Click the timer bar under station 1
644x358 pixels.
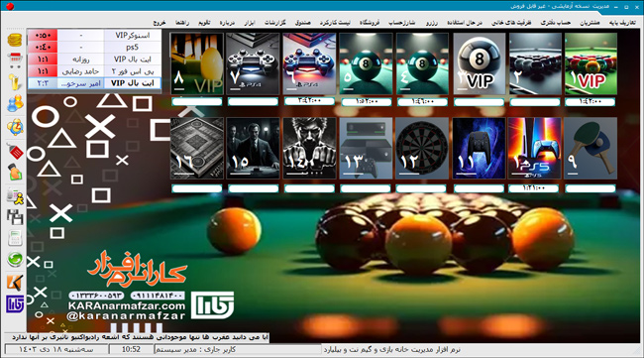(590, 102)
